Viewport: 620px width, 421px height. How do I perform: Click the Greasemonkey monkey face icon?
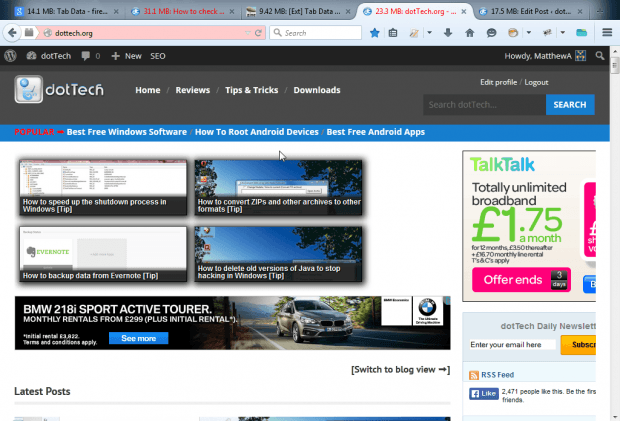click(512, 33)
